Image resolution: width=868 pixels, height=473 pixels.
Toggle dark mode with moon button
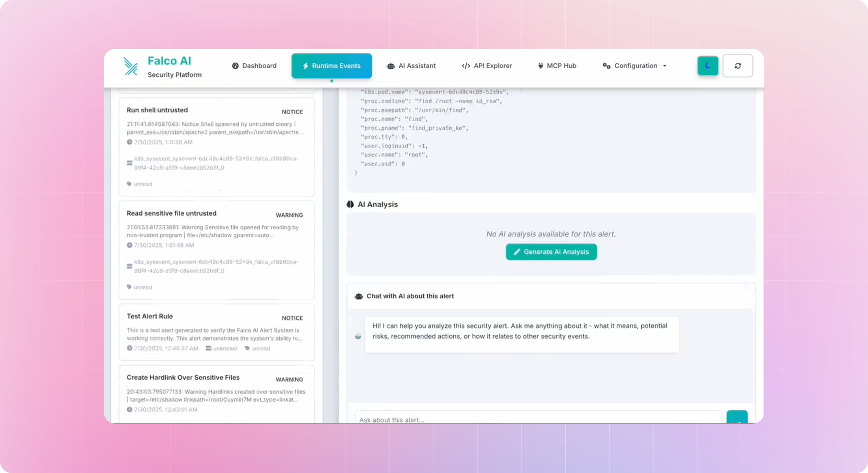[x=708, y=66]
